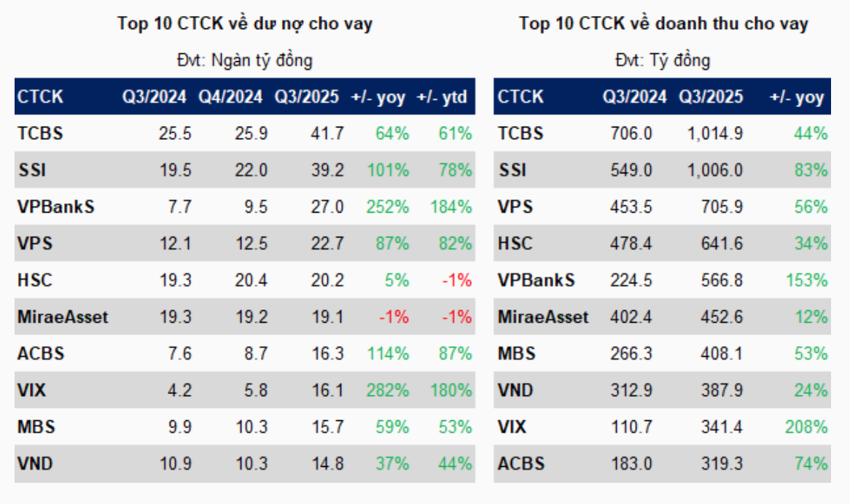Click the Q4/2024 column header
Screen dimensions: 850x504
tap(230, 97)
